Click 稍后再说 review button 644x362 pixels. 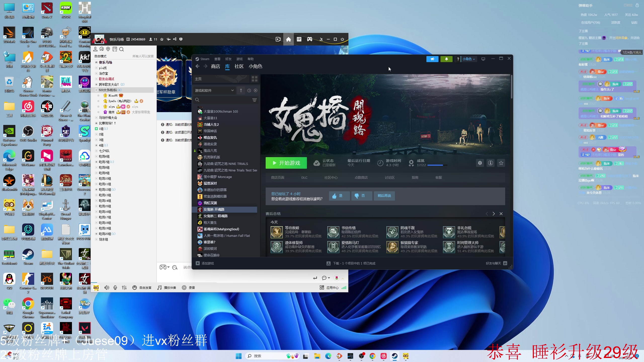[384, 196]
